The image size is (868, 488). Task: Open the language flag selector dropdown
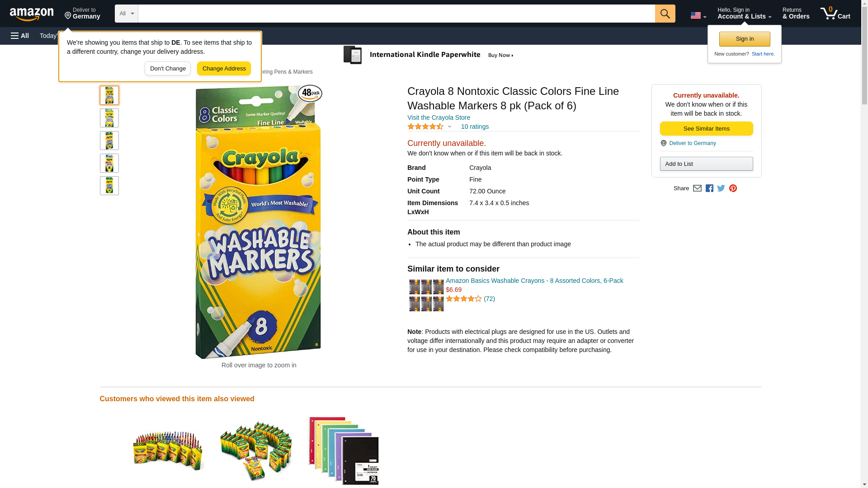click(x=698, y=15)
